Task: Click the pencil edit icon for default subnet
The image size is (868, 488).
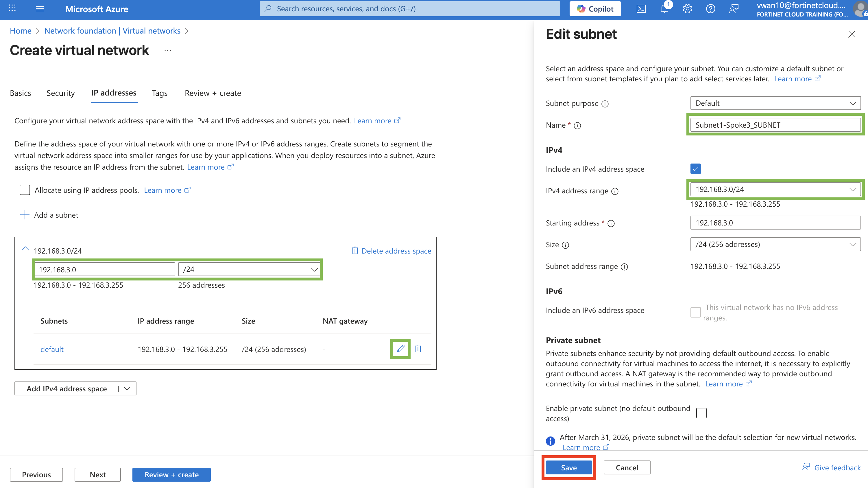Action: [x=400, y=349]
